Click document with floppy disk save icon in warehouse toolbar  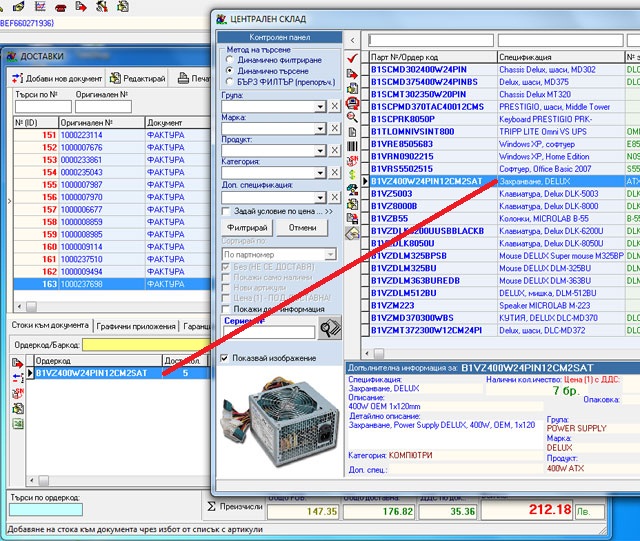coord(352,218)
